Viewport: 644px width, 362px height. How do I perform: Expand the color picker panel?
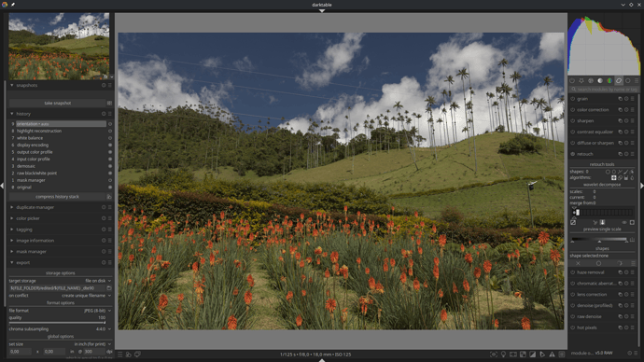(11, 218)
